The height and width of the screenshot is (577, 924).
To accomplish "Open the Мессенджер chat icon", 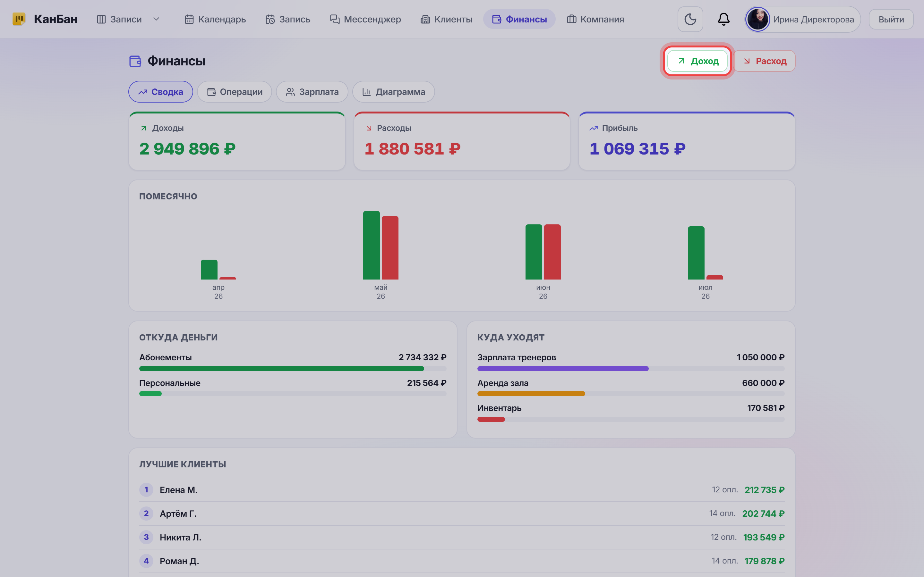I will point(335,19).
